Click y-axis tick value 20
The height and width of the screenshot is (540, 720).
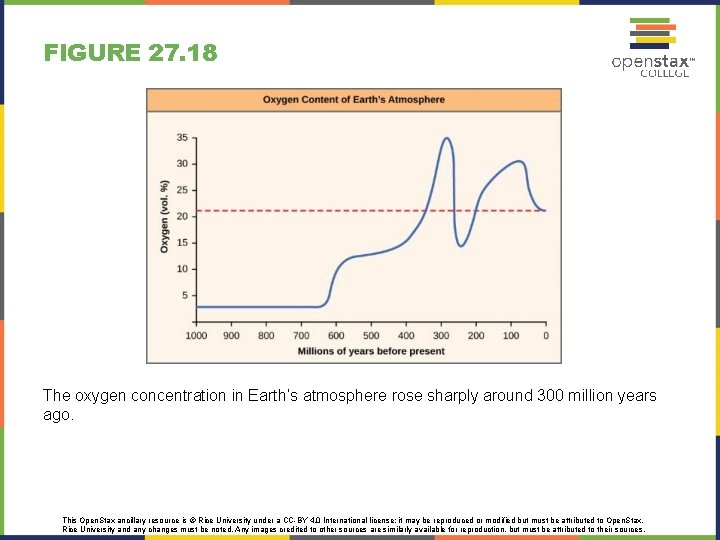pyautogui.click(x=182, y=216)
